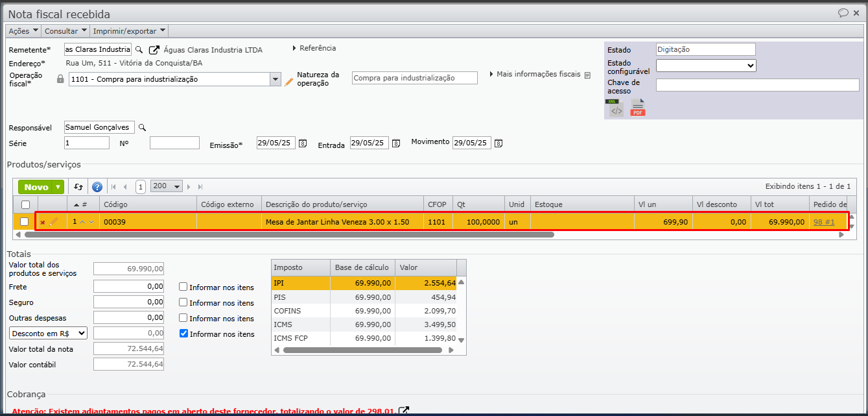868x416 pixels.
Task: Check the row checkbox for item 00039
Action: pos(25,222)
